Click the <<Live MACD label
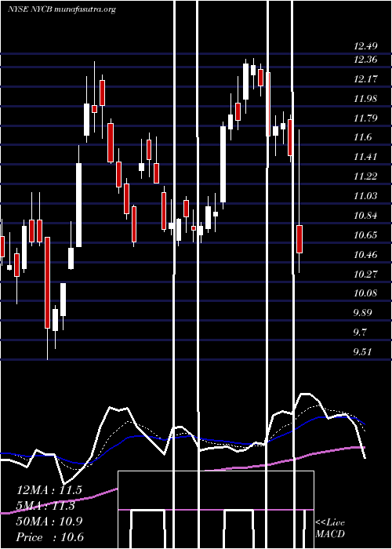Image resolution: width=392 pixels, height=549 pixels. coord(330,529)
